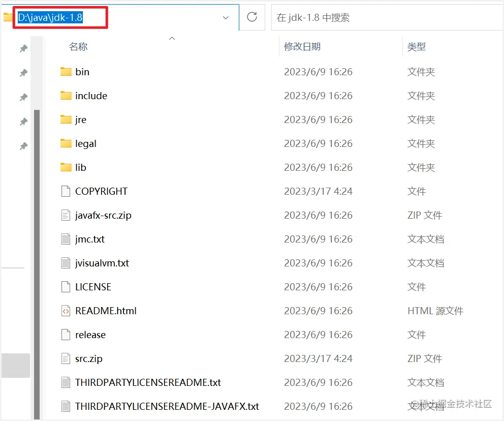Collapse the 名称 column sort chevron
Image resolution: width=504 pixels, height=421 pixels.
[172, 38]
